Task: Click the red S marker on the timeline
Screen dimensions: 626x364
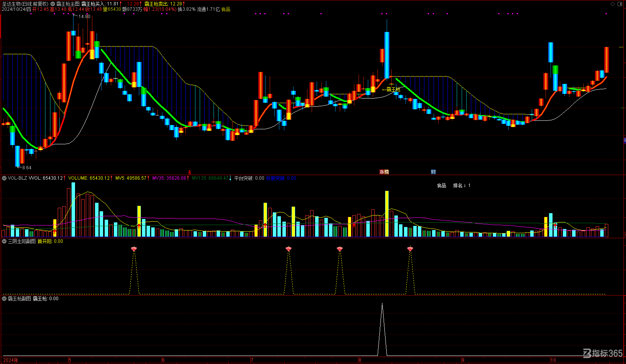Action: pyautogui.click(x=189, y=172)
